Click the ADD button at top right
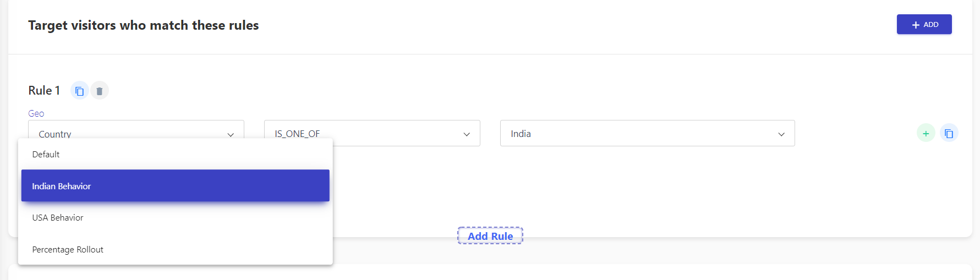This screenshot has width=980, height=280. click(x=924, y=24)
